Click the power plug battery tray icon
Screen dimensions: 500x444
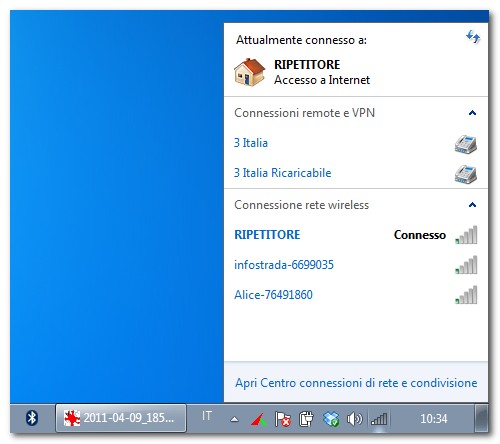(306, 419)
